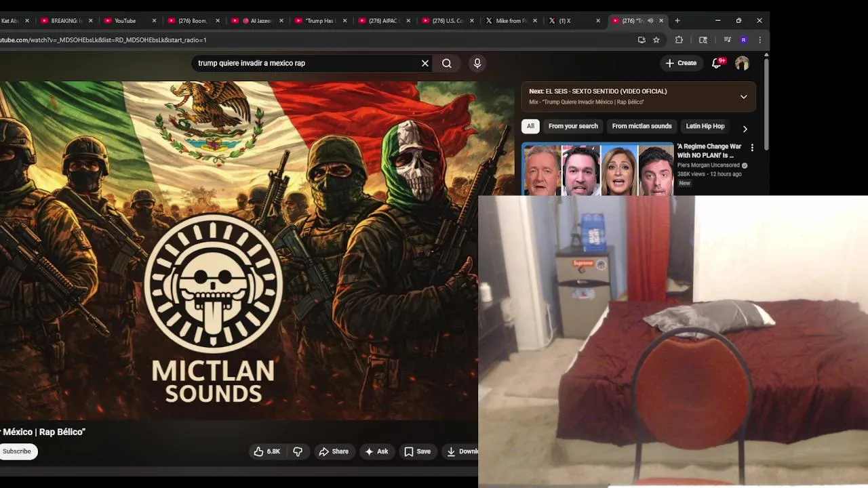Screen dimensions: 868x488
Task: Click the Create button
Action: tap(681, 63)
